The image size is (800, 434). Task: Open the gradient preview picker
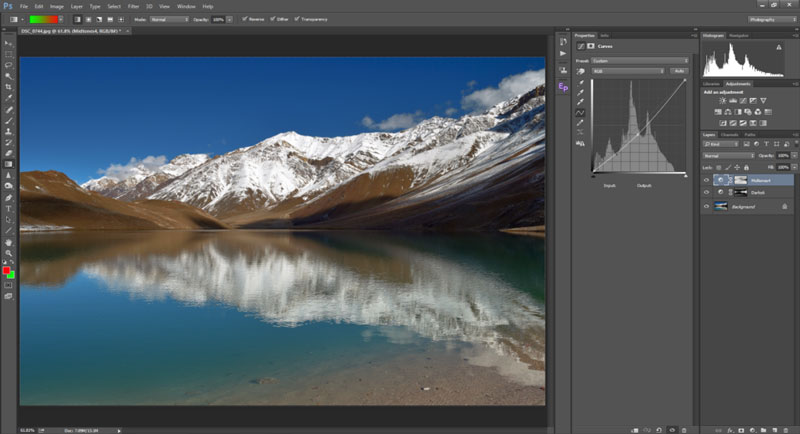41,19
